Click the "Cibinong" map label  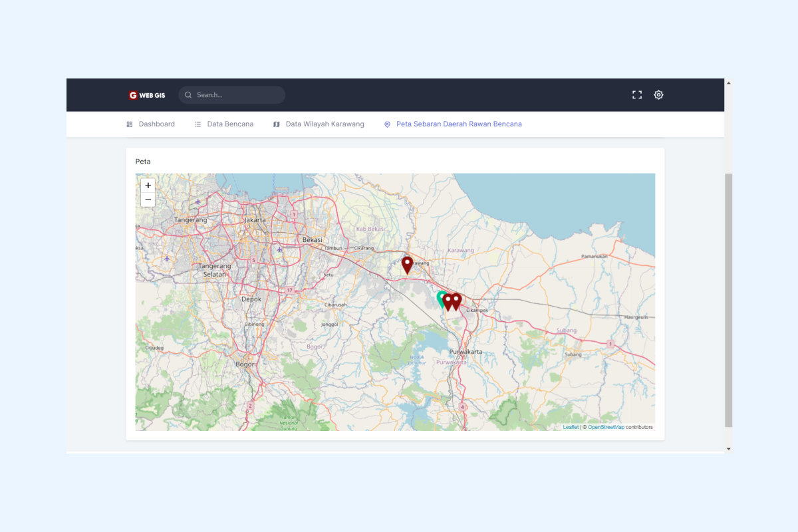click(255, 324)
